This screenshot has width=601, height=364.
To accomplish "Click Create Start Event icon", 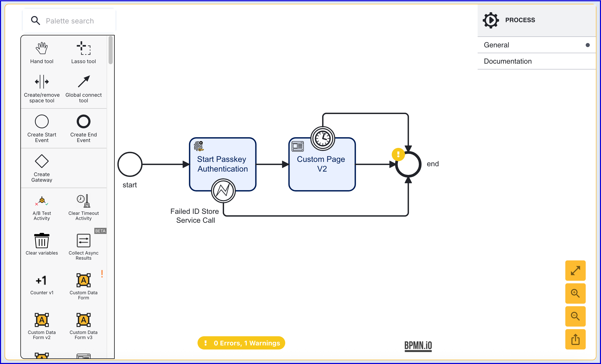I will click(42, 121).
